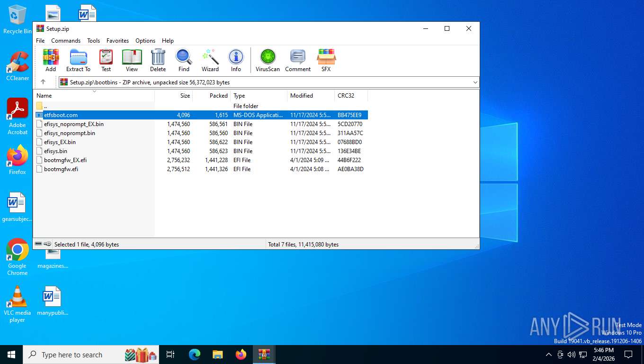The image size is (644, 364).
Task: Click the View file icon
Action: click(132, 60)
